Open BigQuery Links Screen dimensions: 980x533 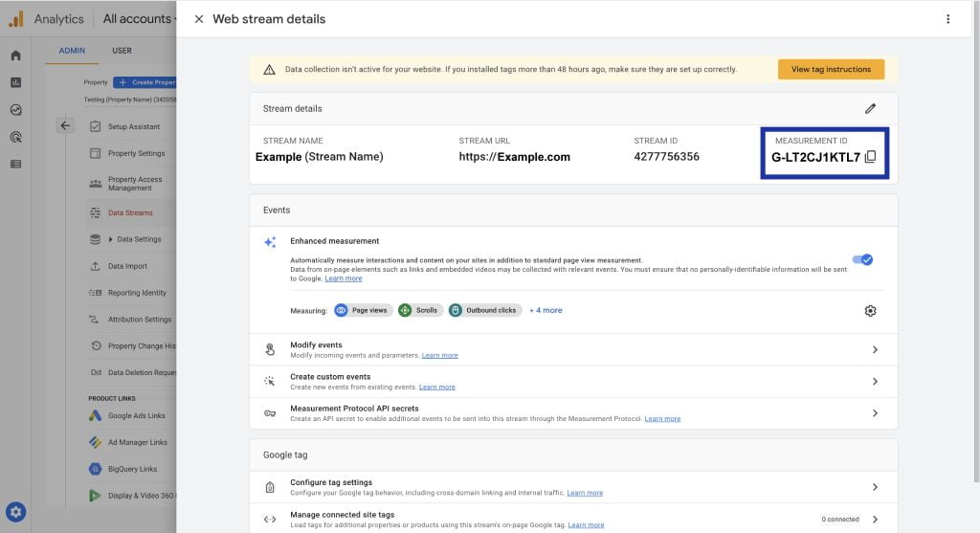[x=132, y=469]
